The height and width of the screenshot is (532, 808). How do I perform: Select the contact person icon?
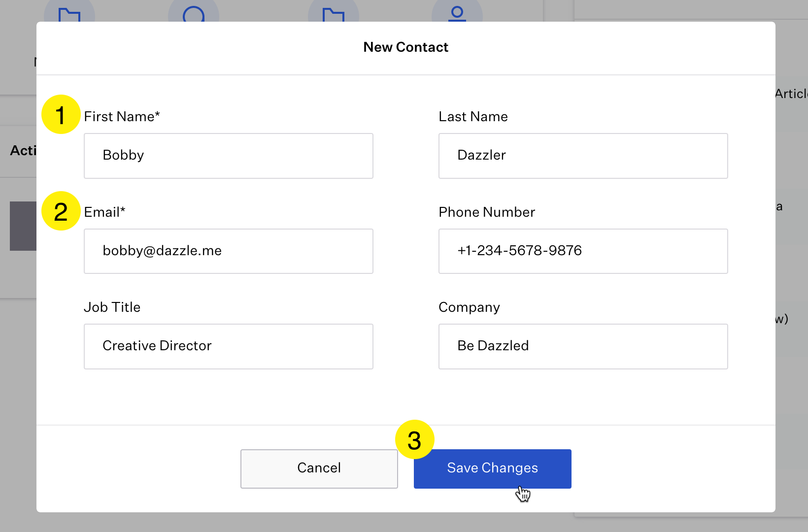click(x=457, y=12)
